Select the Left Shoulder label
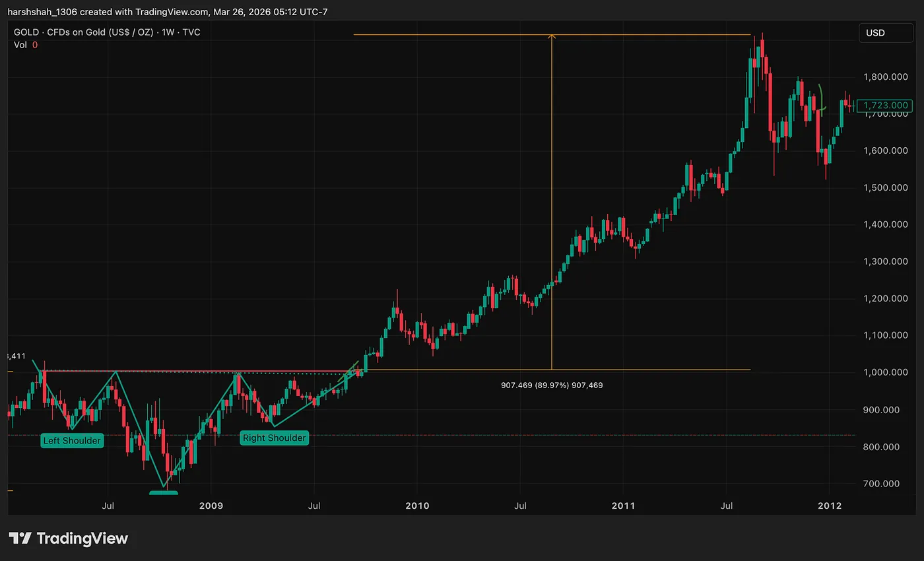Image resolution: width=924 pixels, height=561 pixels. point(72,440)
